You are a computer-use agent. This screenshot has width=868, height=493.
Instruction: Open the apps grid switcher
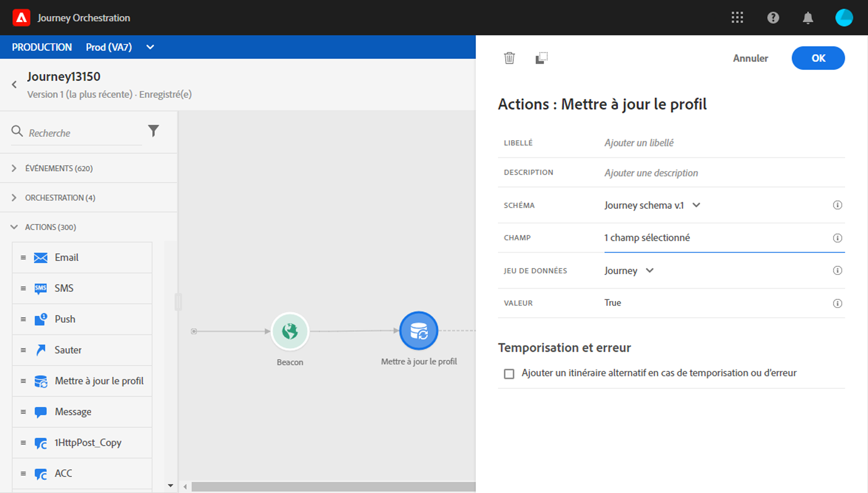click(x=737, y=18)
